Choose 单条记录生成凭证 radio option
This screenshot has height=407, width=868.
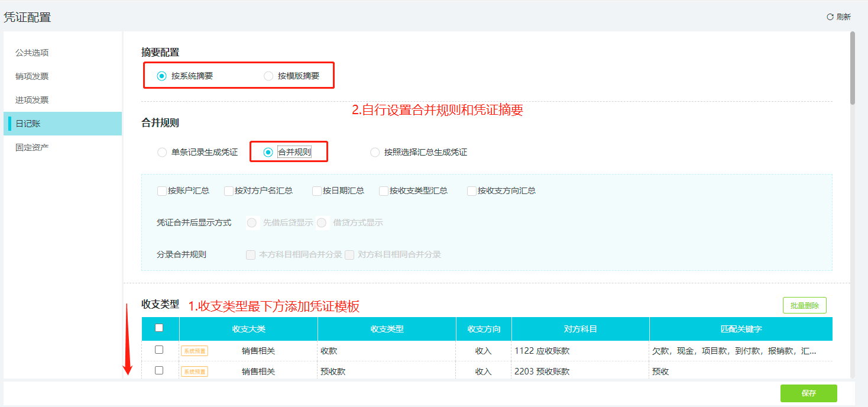click(162, 152)
